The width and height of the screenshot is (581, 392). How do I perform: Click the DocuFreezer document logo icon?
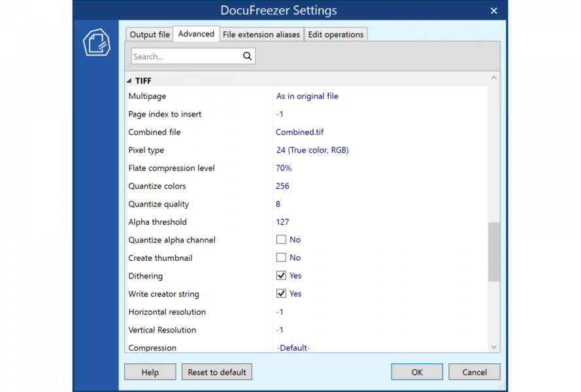pos(97,42)
